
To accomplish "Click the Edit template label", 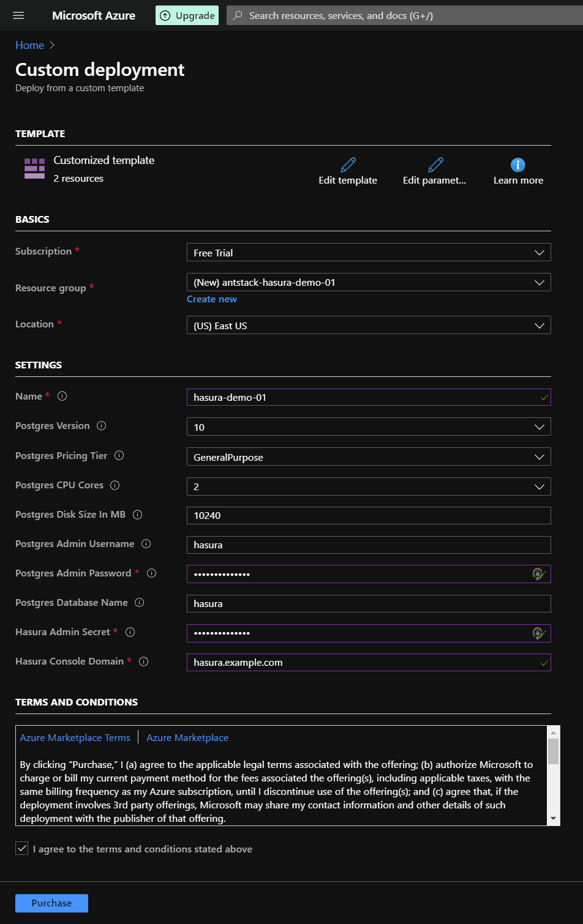I will click(348, 181).
